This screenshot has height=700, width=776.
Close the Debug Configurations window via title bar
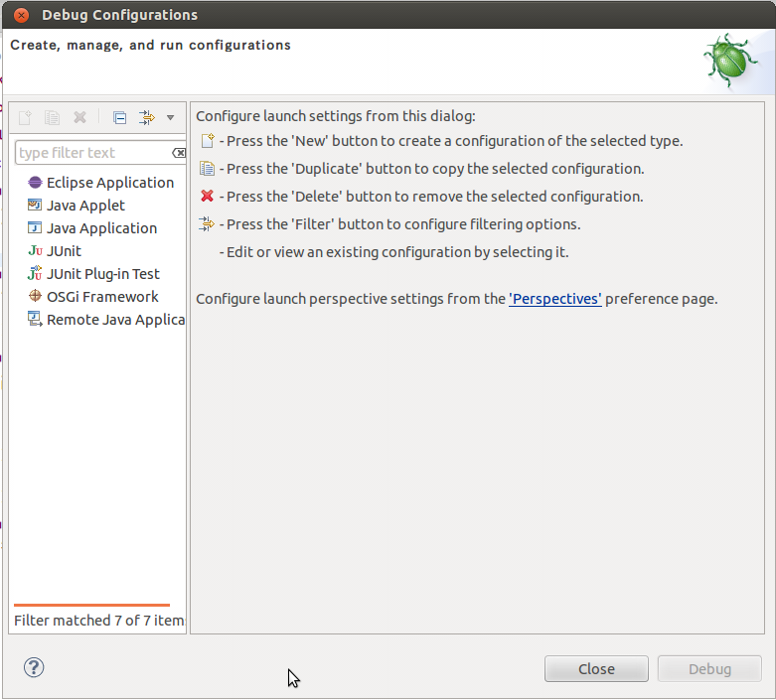(x=21, y=15)
